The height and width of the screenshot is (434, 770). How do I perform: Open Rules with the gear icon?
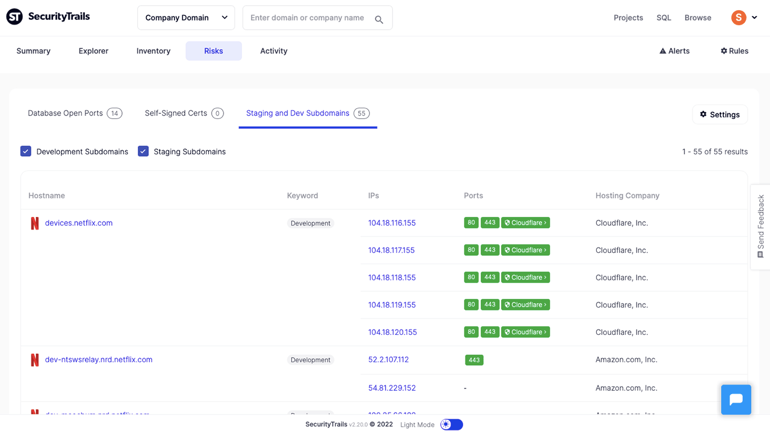tap(734, 51)
